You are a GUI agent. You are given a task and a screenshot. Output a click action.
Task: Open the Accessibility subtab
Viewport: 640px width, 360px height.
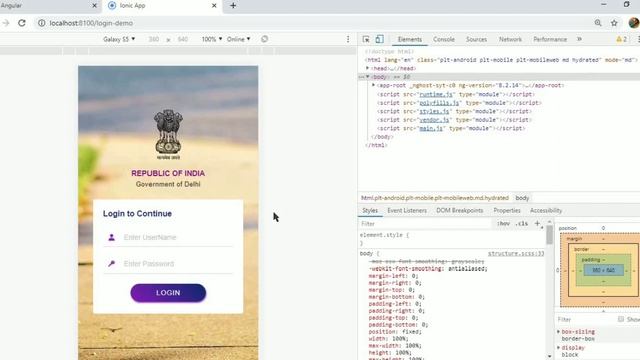tap(546, 211)
